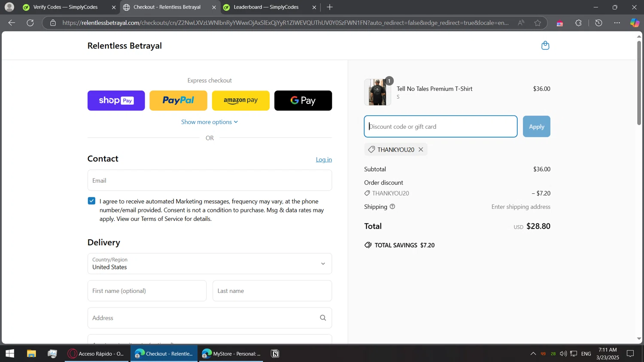Focus the First name (optional) field
The image size is (644, 362).
click(x=147, y=291)
